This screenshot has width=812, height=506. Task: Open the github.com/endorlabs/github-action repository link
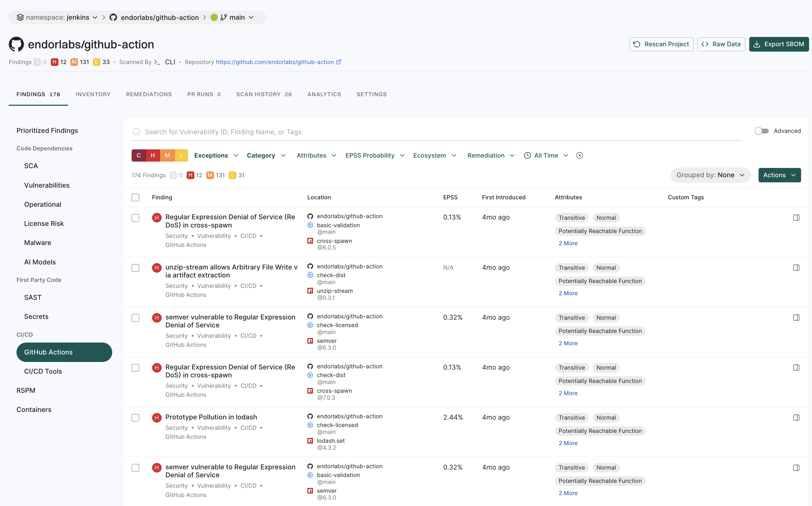[274, 62]
